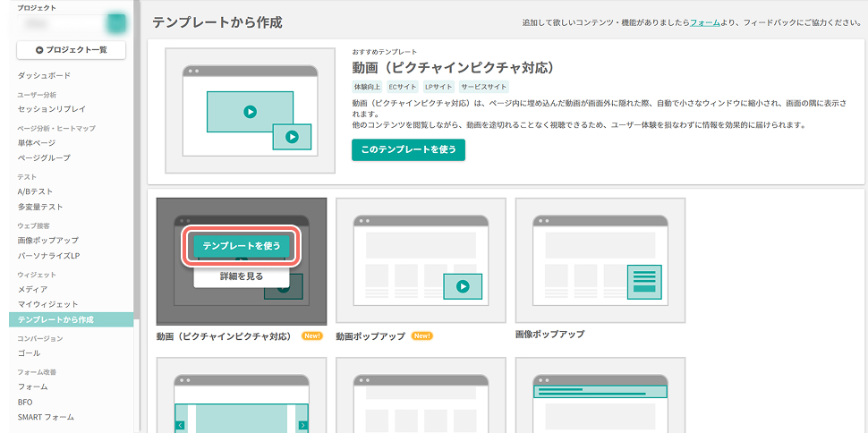Click the 体験向上 tag
868x433 pixels.
368,87
